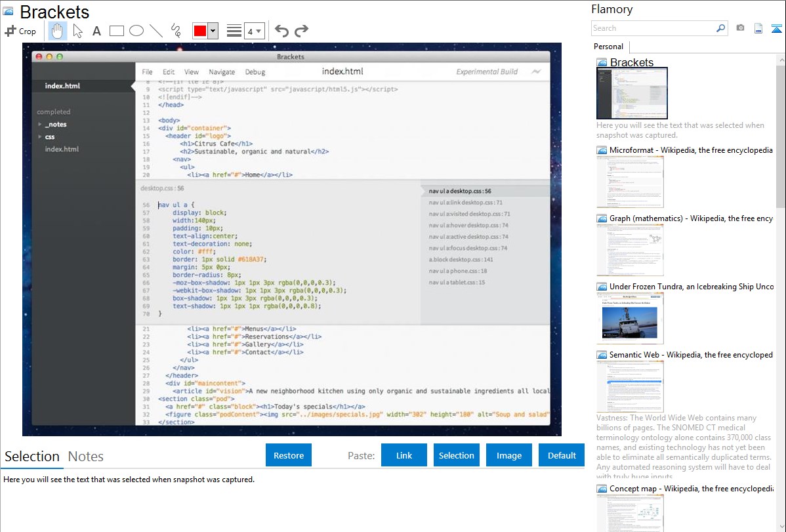
Task: Open the color picker dropdown arrow
Action: [213, 31]
